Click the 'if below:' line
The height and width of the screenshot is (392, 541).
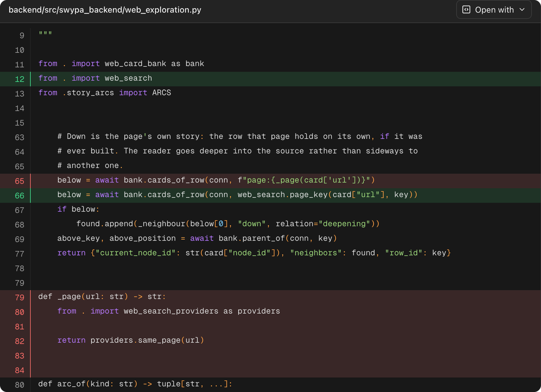[x=78, y=209]
